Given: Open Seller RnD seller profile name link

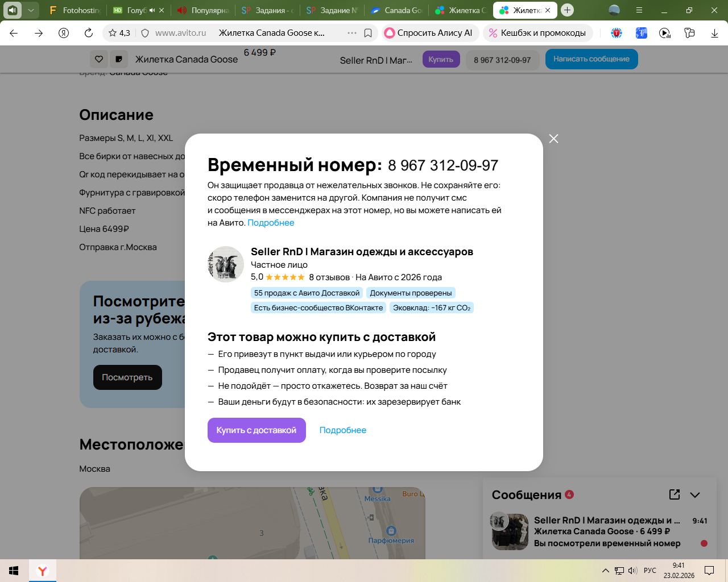Looking at the screenshot, I should pyautogui.click(x=362, y=252).
